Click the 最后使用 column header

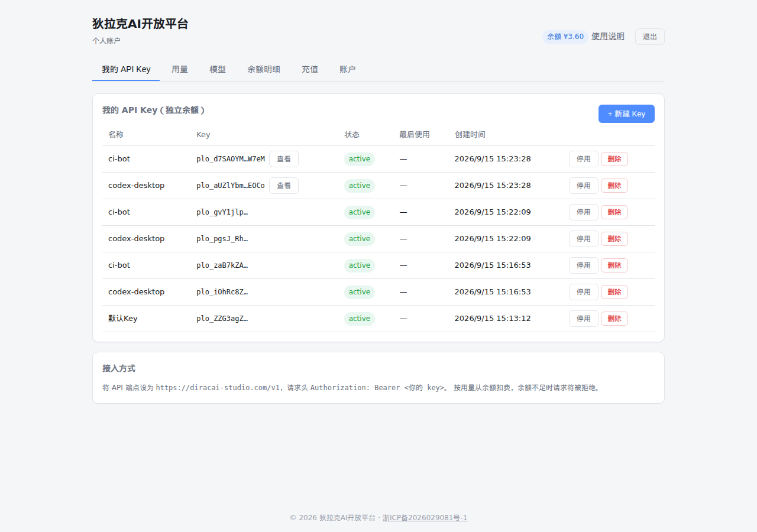tap(415, 135)
